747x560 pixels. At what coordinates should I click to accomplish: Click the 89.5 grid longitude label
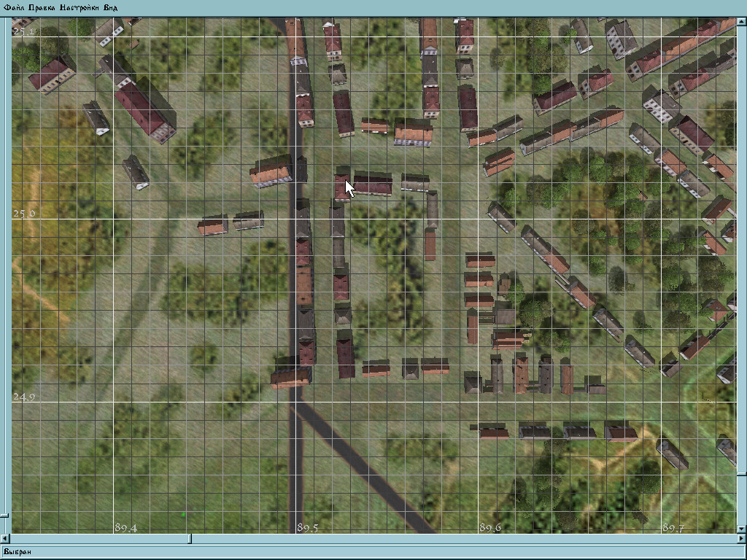(x=308, y=528)
